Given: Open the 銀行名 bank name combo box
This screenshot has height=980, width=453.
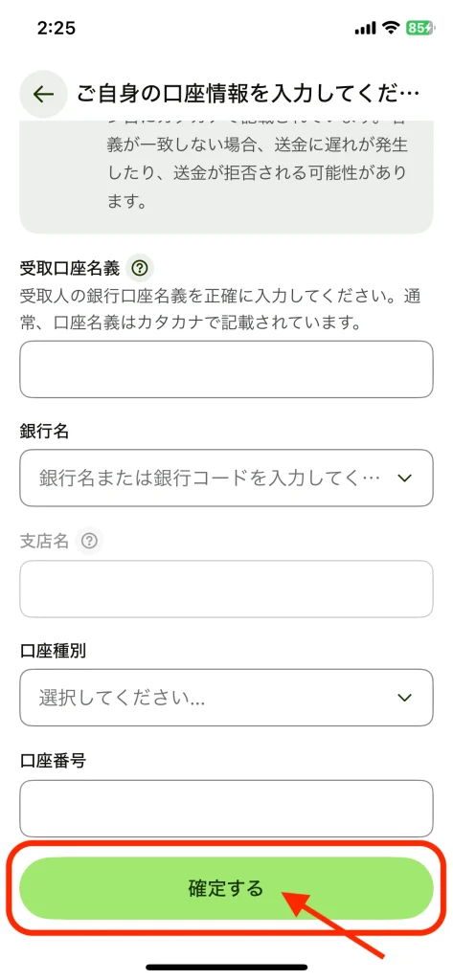Looking at the screenshot, I should [x=226, y=479].
